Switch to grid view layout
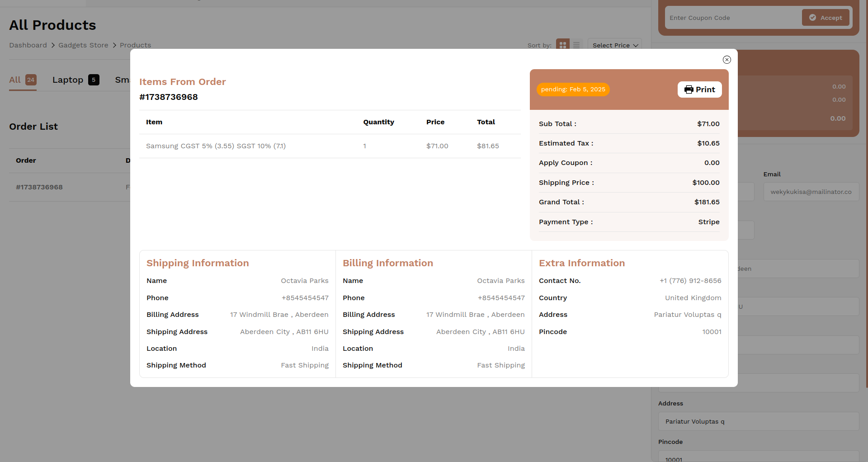868x462 pixels. (x=562, y=45)
